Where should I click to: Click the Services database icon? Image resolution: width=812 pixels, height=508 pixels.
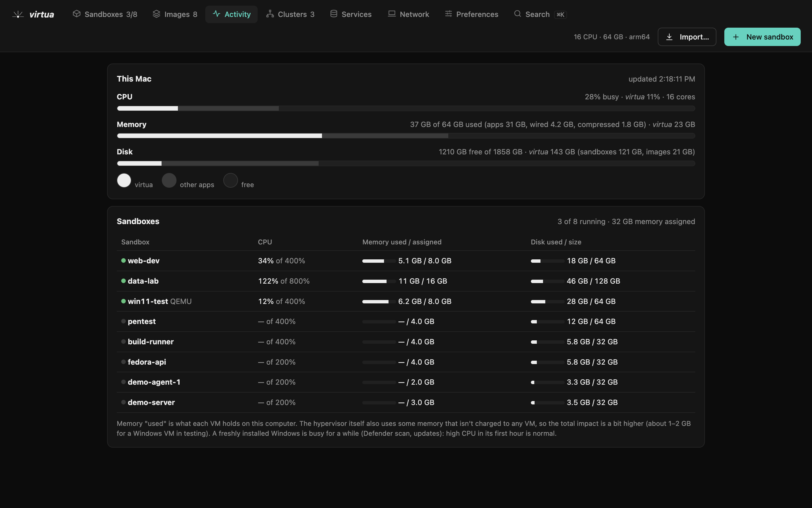point(334,14)
